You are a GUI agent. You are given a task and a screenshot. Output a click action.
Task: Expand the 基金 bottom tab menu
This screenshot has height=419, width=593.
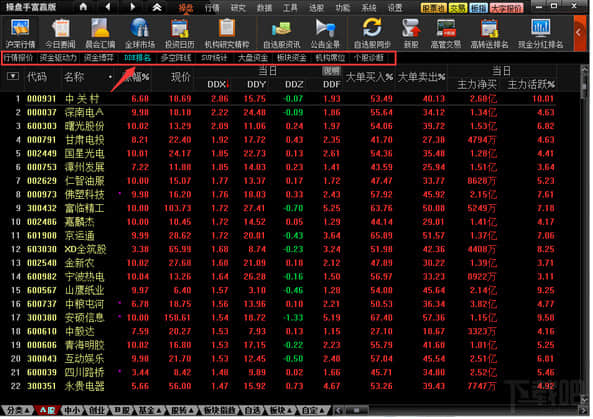(x=150, y=410)
